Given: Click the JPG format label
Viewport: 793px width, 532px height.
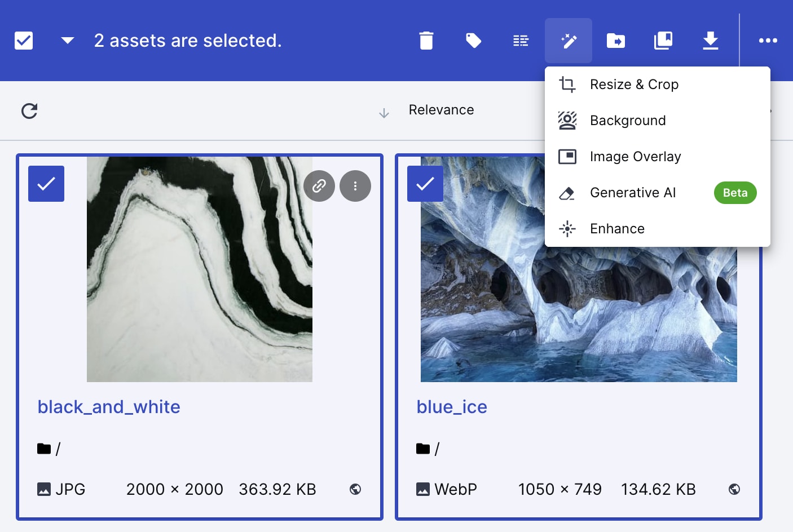Looking at the screenshot, I should [x=71, y=489].
